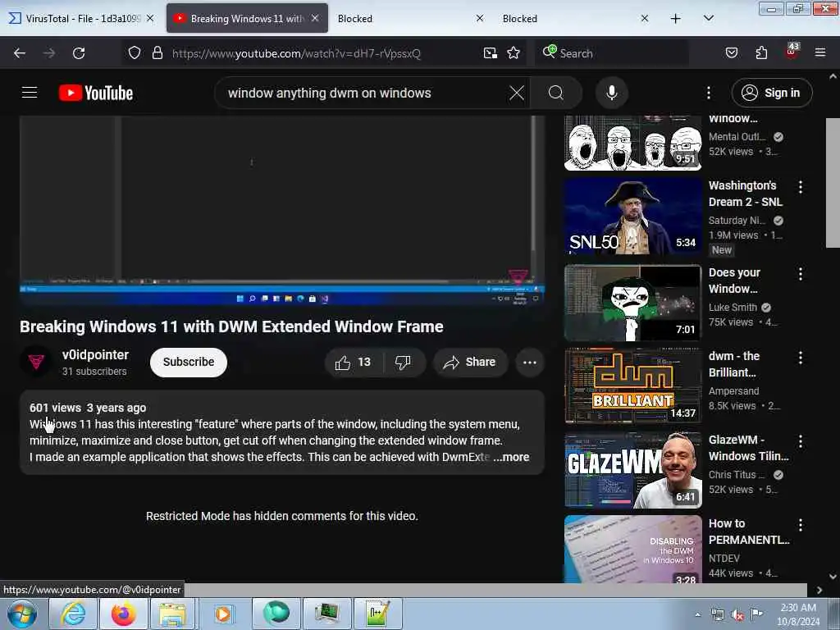Switch to the second Blocked tab
840x630 pixels.
(x=574, y=18)
